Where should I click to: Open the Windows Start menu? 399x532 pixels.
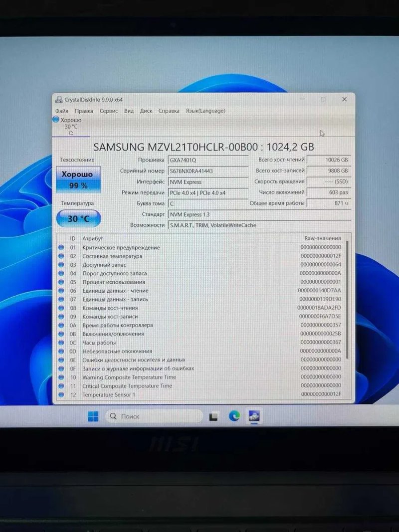pos(93,416)
